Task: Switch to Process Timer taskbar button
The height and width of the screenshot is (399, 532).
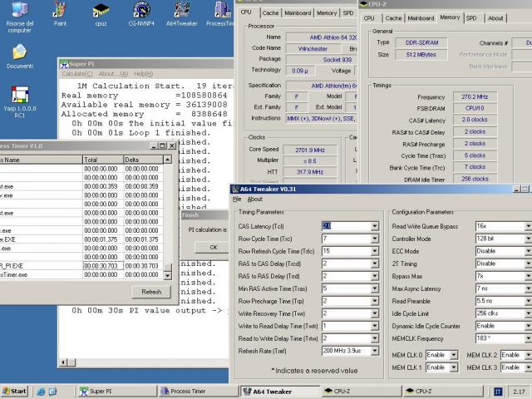Action: [198, 392]
